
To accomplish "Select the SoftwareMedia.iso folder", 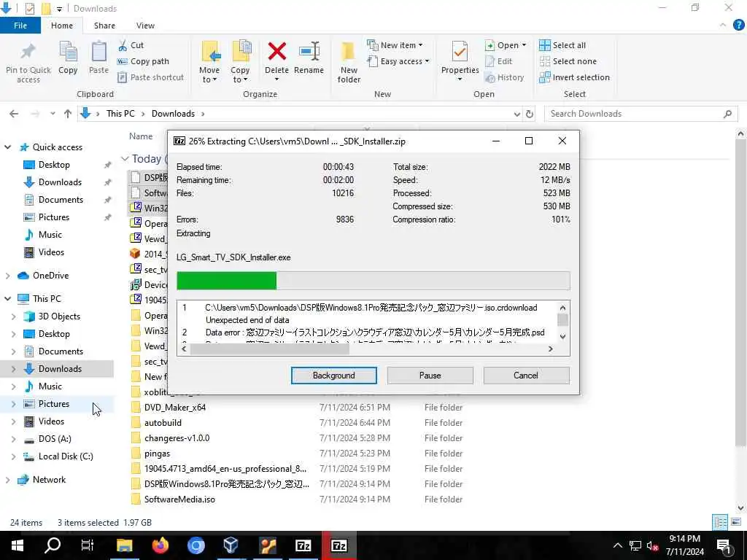I will coord(179,499).
